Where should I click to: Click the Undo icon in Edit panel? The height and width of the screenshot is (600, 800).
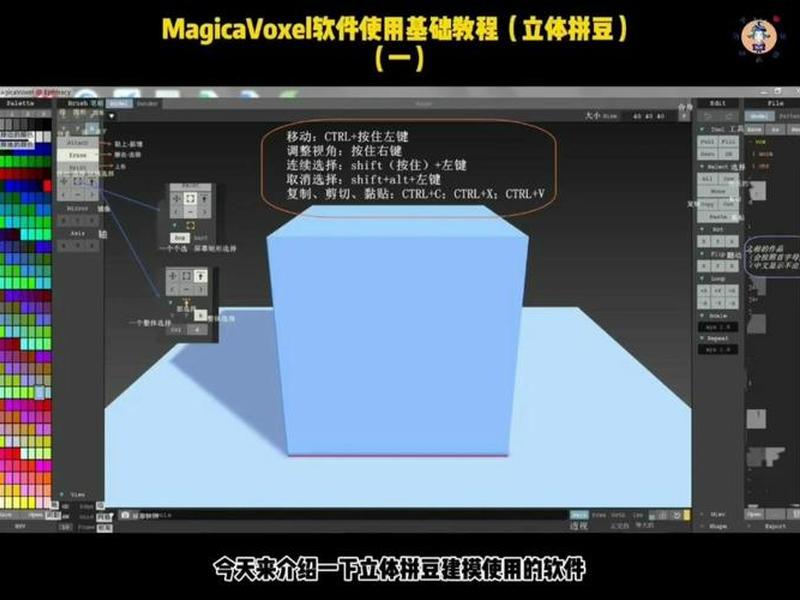(x=707, y=117)
